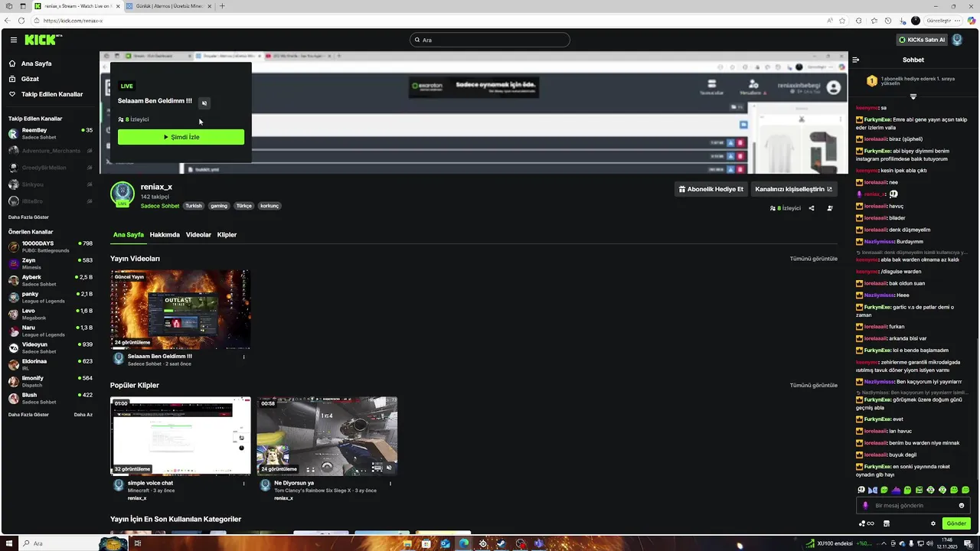Select the Videolar channel tab
The image size is (980, 551).
coord(198,235)
